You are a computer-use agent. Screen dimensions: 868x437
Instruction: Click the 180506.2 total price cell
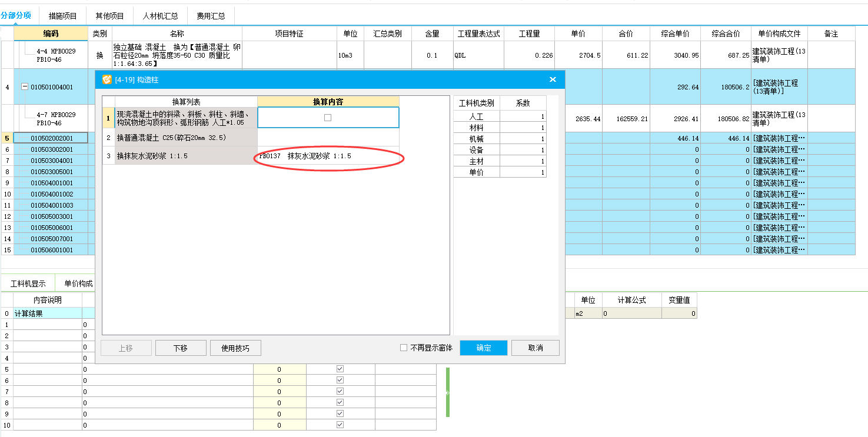(726, 87)
